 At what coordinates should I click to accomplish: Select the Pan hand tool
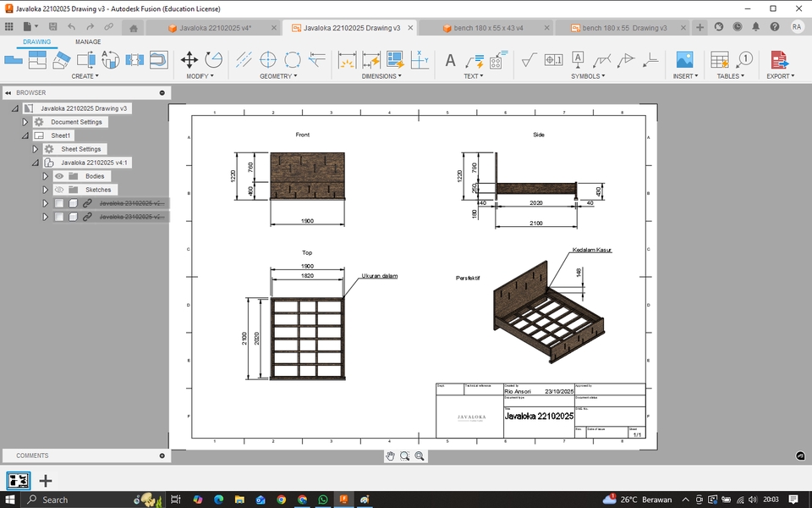point(390,456)
